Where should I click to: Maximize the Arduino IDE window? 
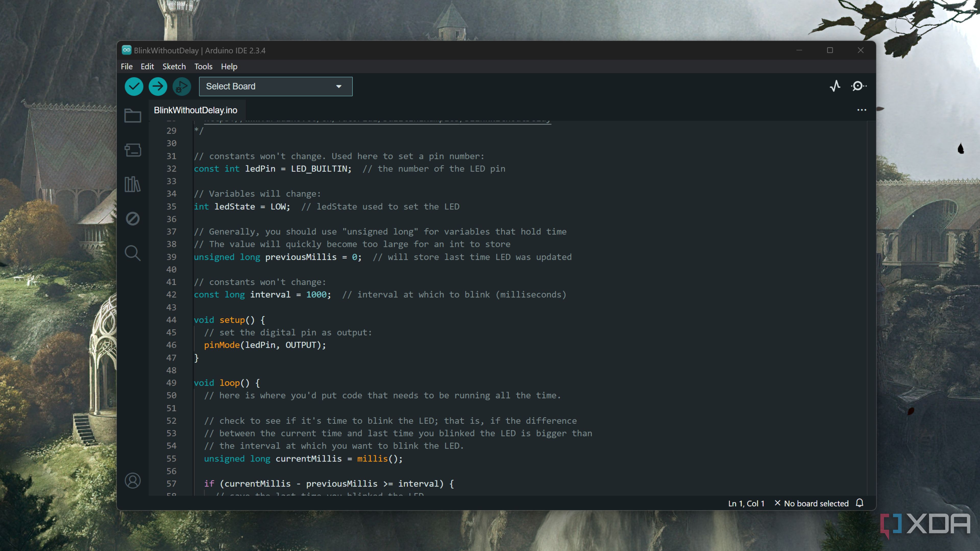pyautogui.click(x=830, y=50)
